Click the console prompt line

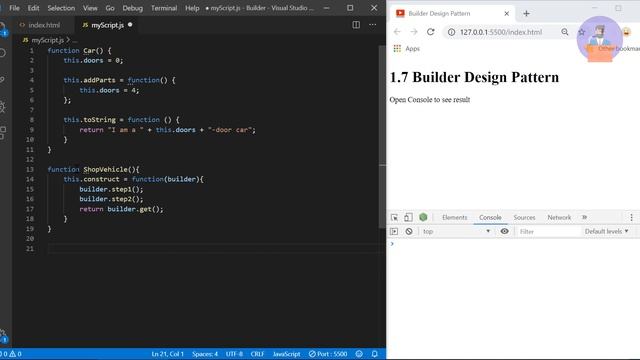click(x=513, y=244)
